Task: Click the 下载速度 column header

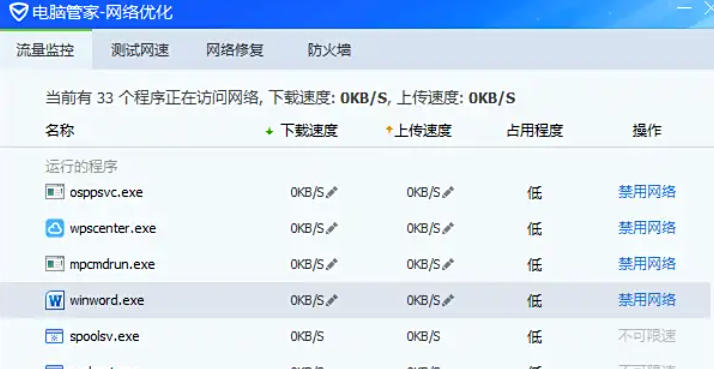Action: click(x=309, y=131)
